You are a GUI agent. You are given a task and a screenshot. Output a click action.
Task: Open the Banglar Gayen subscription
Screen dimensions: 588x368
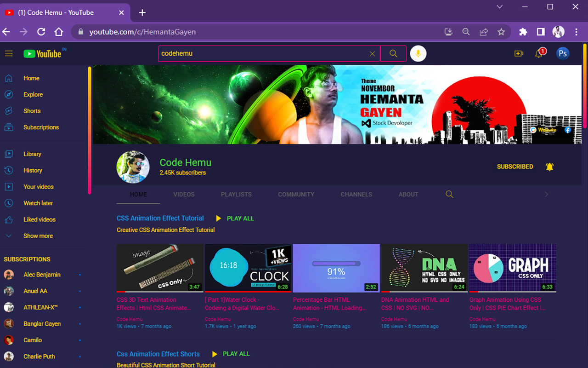(x=42, y=324)
